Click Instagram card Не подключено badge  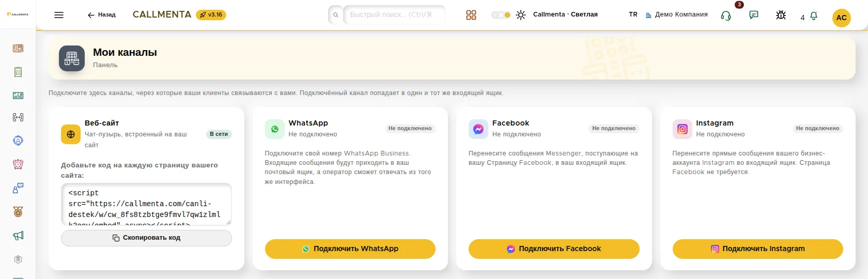point(817,128)
